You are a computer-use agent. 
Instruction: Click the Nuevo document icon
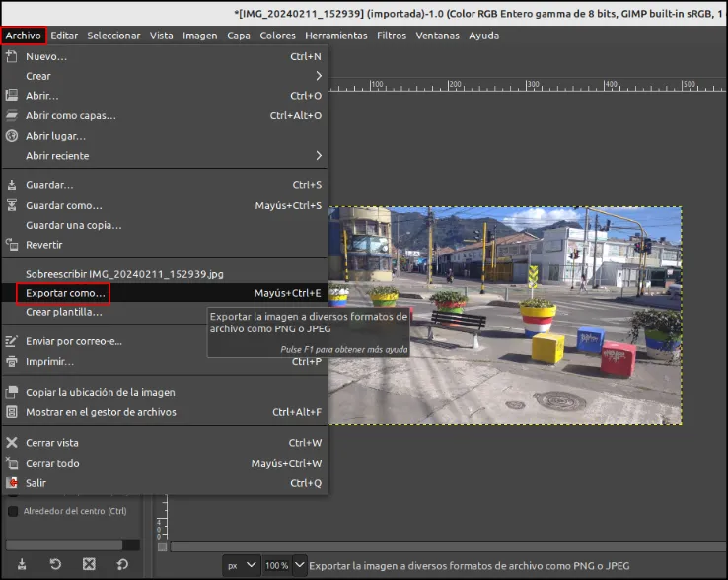click(x=12, y=56)
